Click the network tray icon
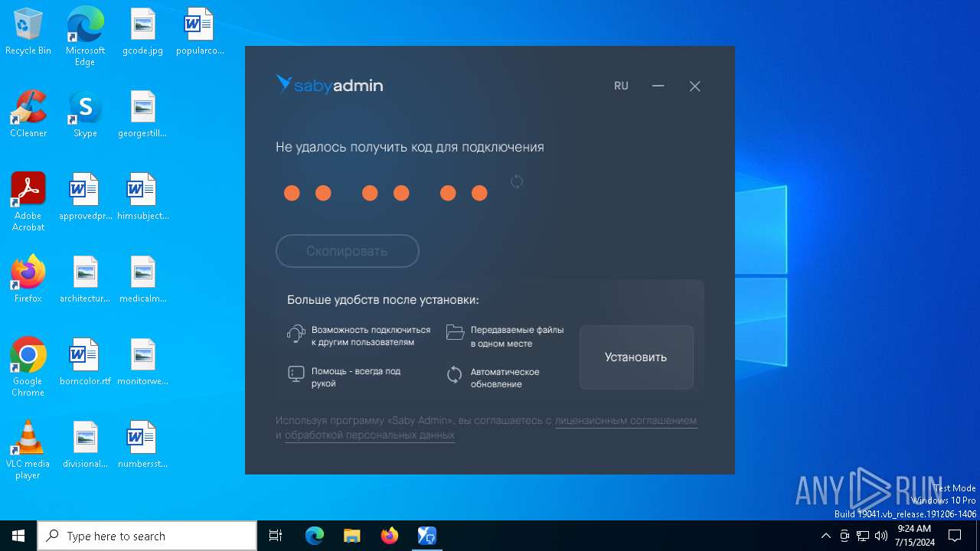 863,536
